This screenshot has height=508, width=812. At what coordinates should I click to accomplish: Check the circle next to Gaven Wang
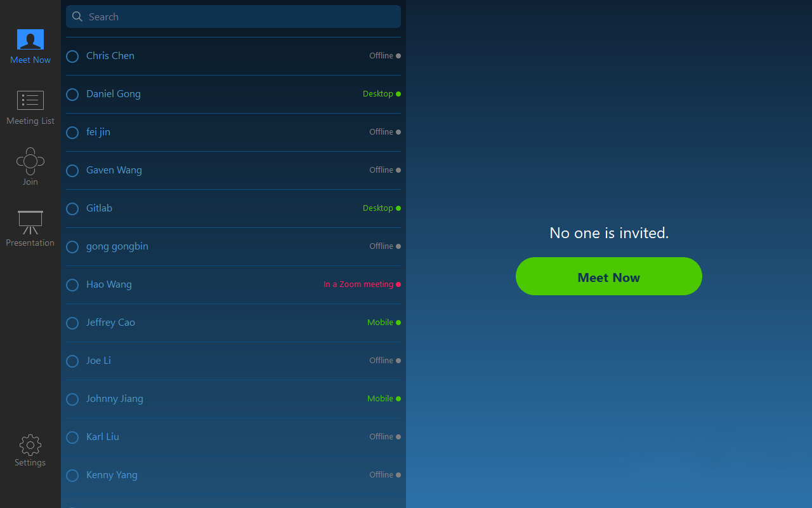(72, 171)
